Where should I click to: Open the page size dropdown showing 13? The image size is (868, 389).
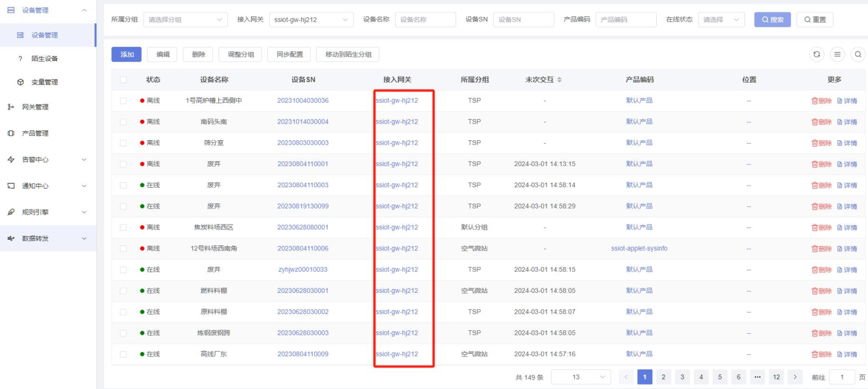(581, 377)
